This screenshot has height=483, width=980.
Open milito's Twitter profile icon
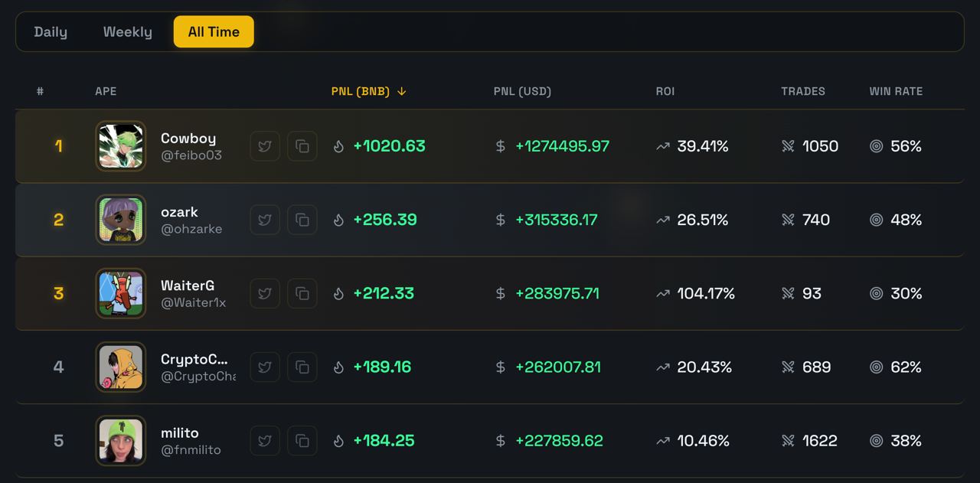(x=265, y=440)
